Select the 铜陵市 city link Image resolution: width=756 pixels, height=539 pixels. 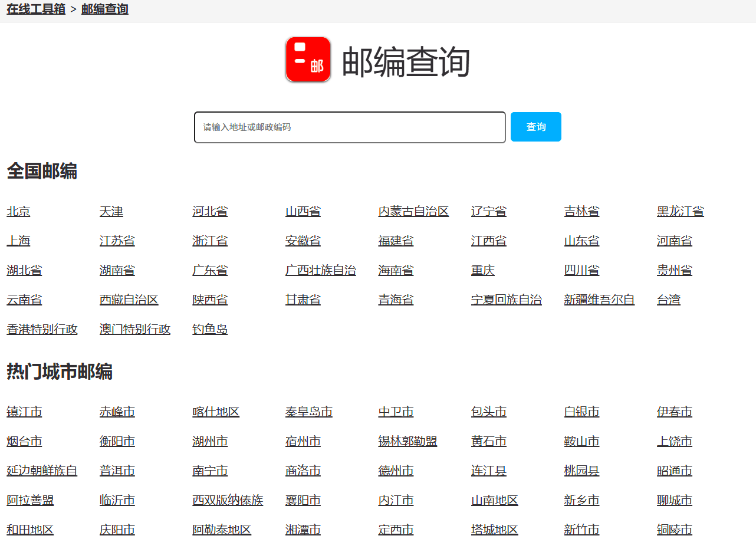[x=674, y=530]
